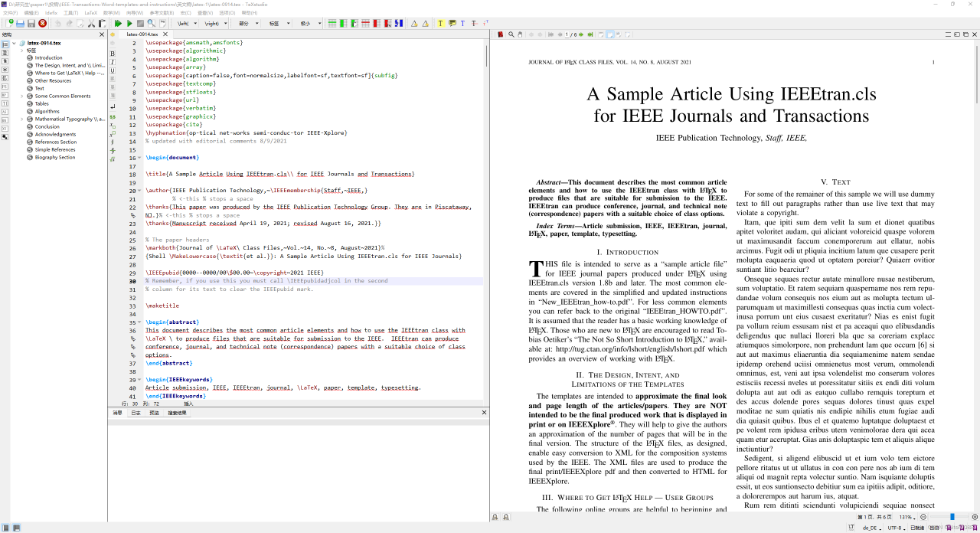Toggle bold using the B sidebar icon
The image size is (980, 533).
point(113,54)
